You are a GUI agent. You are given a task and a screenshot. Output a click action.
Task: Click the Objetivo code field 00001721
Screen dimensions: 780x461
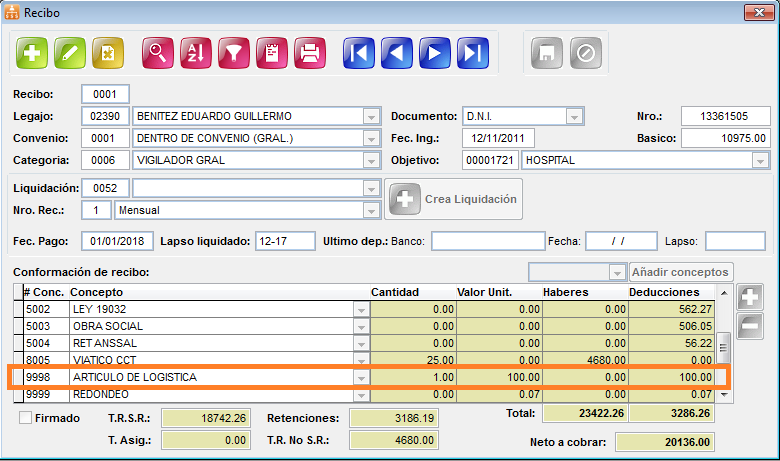490,160
